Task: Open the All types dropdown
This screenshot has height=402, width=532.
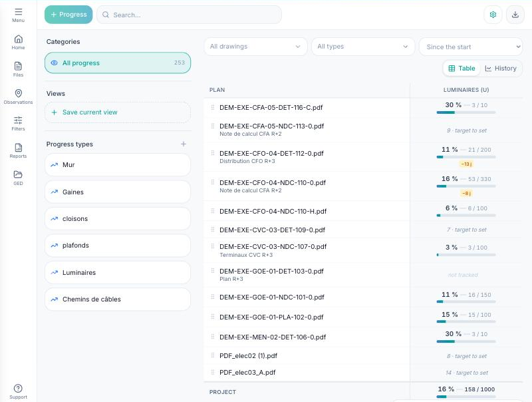Action: pos(363,47)
